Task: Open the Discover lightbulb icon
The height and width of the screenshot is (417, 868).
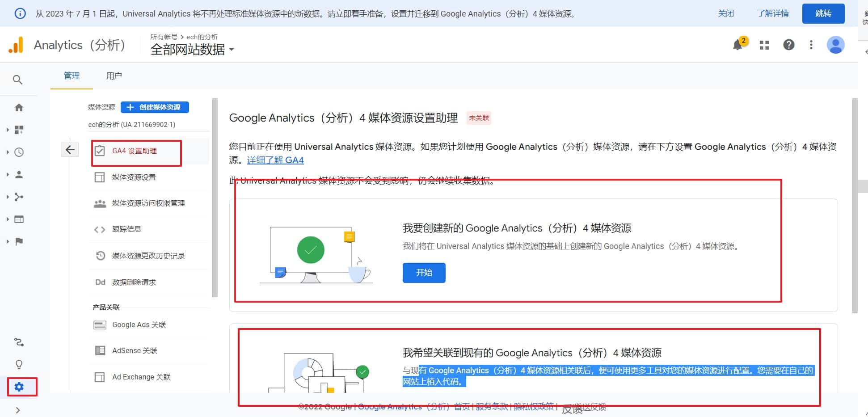Action: (19, 365)
